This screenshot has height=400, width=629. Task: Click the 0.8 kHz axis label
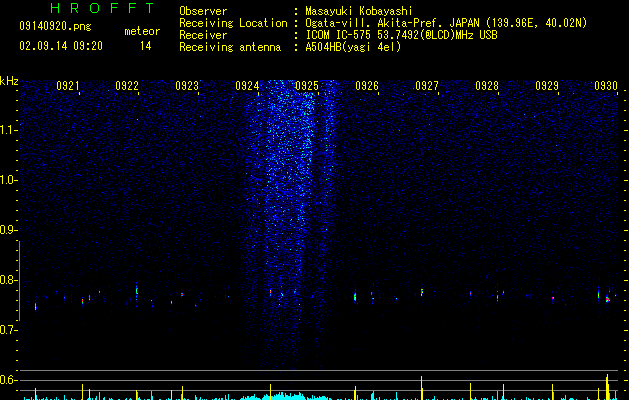tap(8, 280)
